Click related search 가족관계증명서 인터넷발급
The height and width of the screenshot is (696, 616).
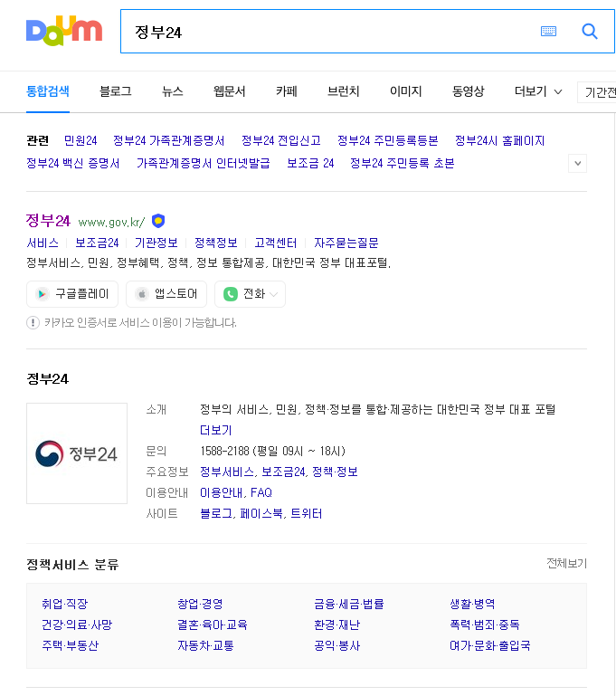(204, 163)
